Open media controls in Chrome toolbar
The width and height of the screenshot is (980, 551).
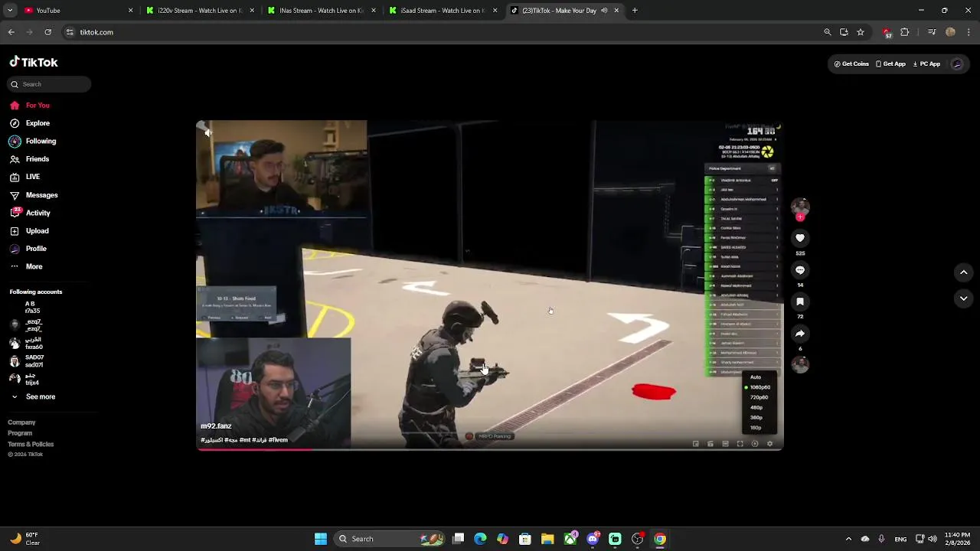pyautogui.click(x=932, y=32)
